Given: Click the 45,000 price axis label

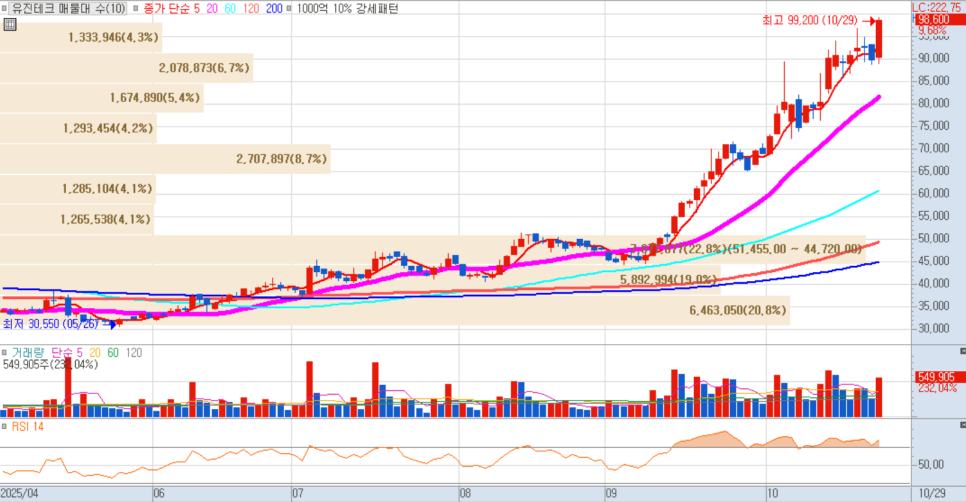Looking at the screenshot, I should point(933,261).
